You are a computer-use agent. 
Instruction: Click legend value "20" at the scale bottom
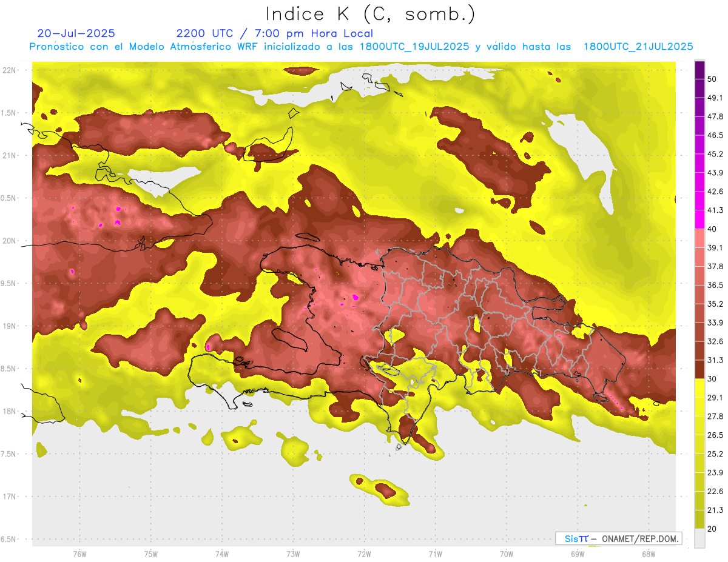712,529
